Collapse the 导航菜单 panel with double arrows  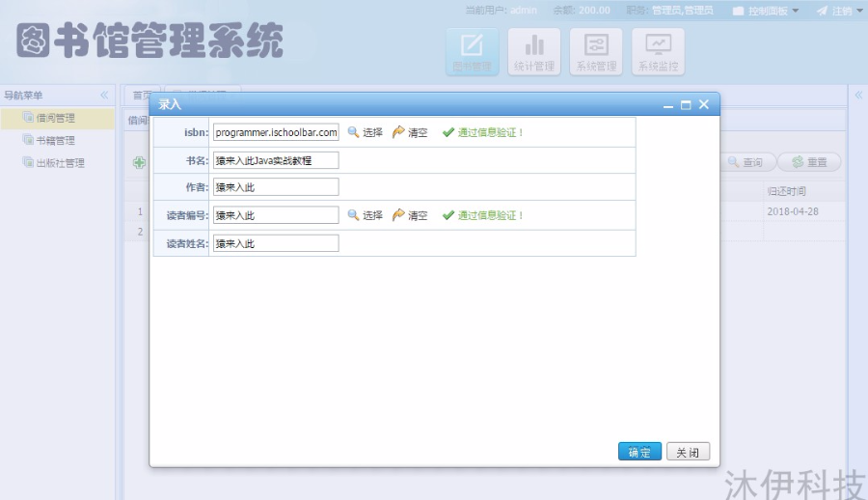[x=104, y=95]
